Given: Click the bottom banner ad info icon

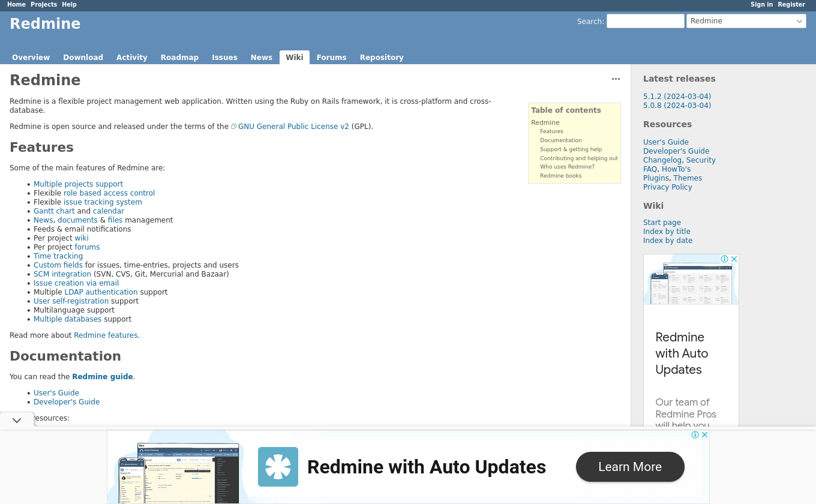Looking at the screenshot, I should pyautogui.click(x=695, y=435).
